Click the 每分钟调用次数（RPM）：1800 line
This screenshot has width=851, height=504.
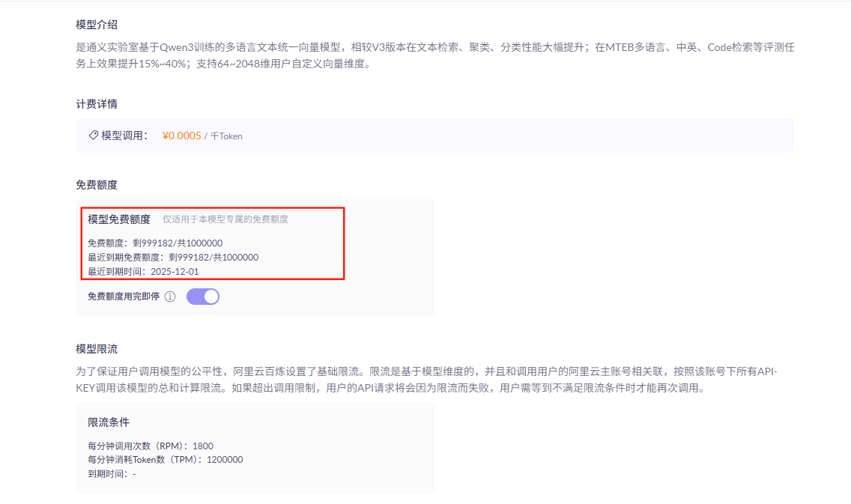click(x=151, y=446)
